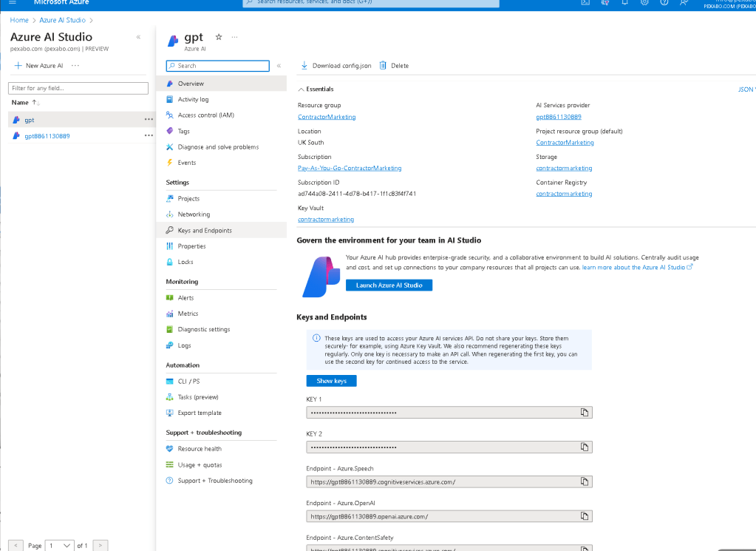This screenshot has height=551, width=756.
Task: Click the global Azure search bar
Action: click(371, 3)
